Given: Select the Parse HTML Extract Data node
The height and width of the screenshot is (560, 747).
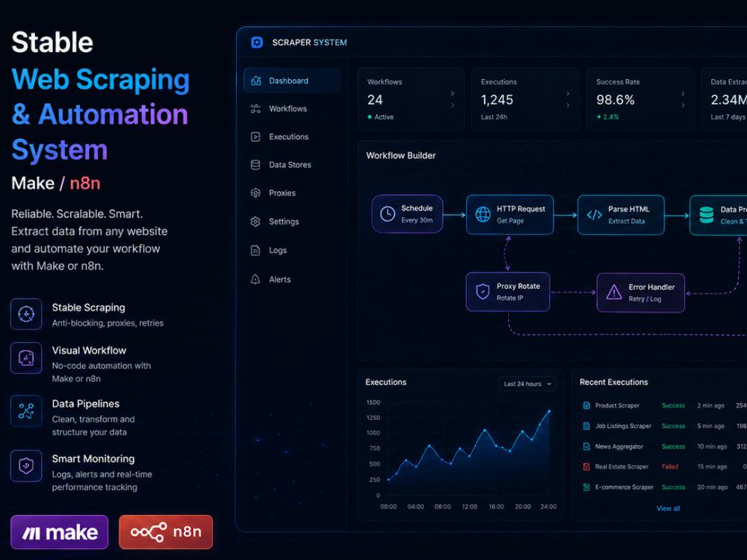Looking at the screenshot, I should tap(621, 215).
